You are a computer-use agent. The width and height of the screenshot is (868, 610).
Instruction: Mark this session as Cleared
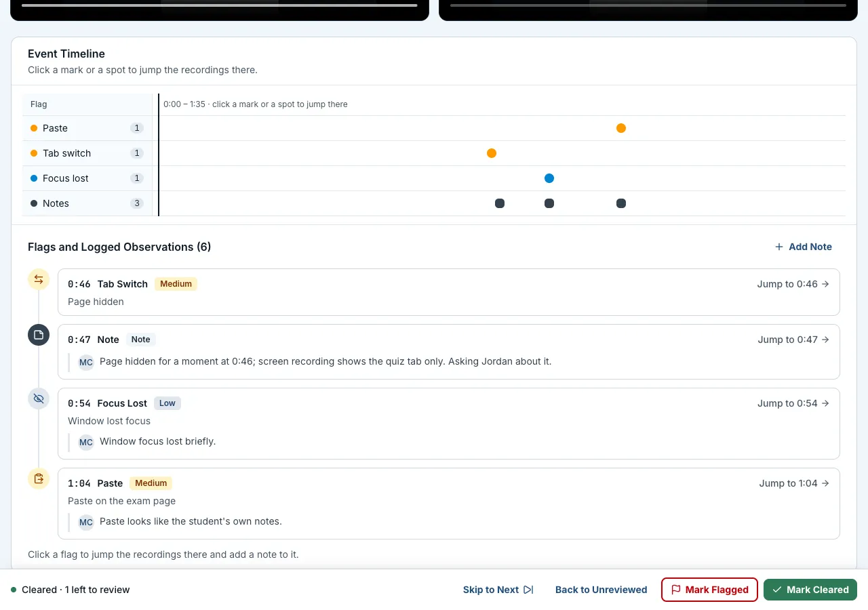click(810, 590)
